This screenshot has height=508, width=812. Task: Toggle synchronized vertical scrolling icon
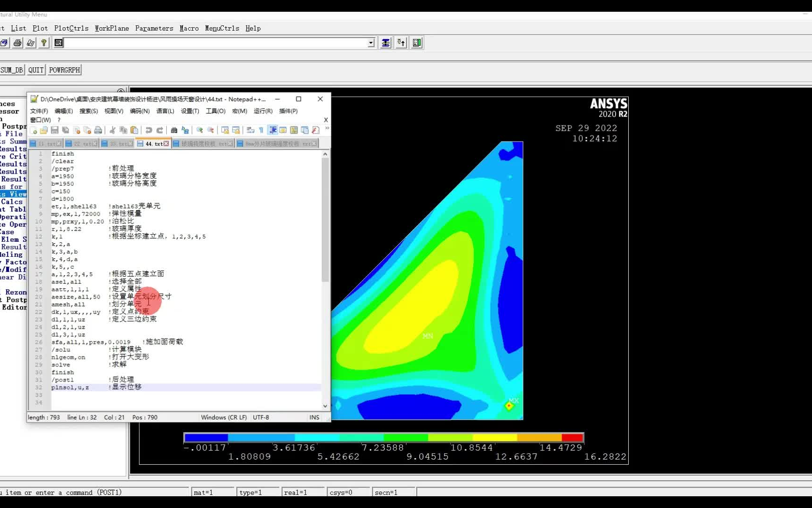225,130
